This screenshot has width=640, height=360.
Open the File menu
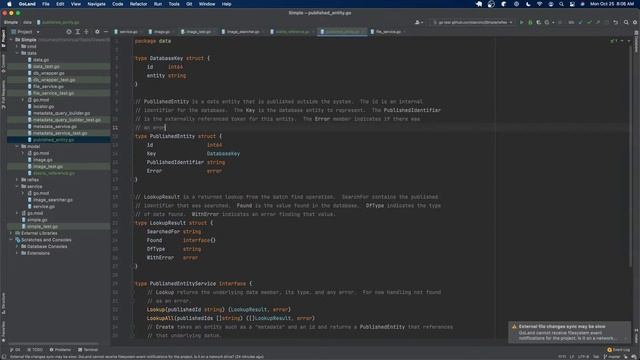(46, 4)
